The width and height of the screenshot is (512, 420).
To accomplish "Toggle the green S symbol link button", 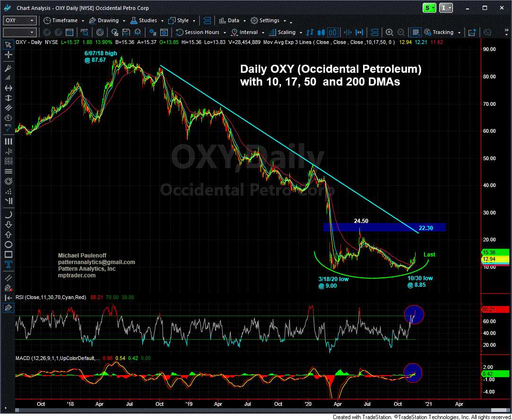I will (x=429, y=8).
